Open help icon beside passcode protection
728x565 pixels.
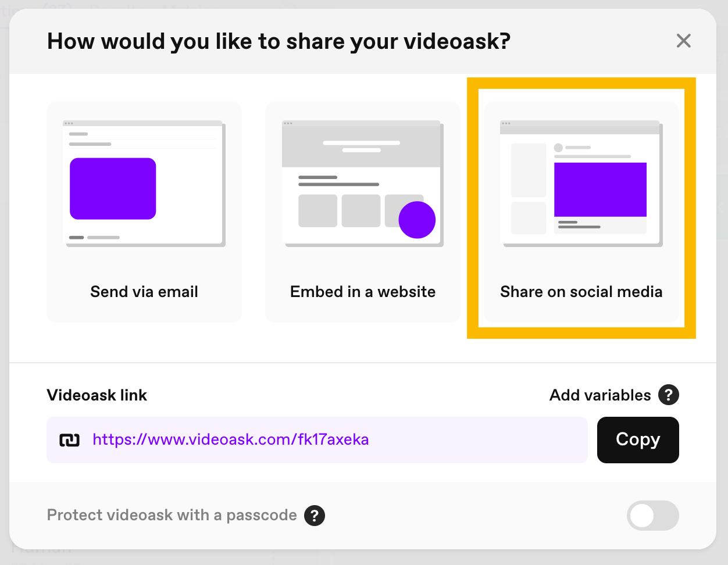pyautogui.click(x=315, y=515)
